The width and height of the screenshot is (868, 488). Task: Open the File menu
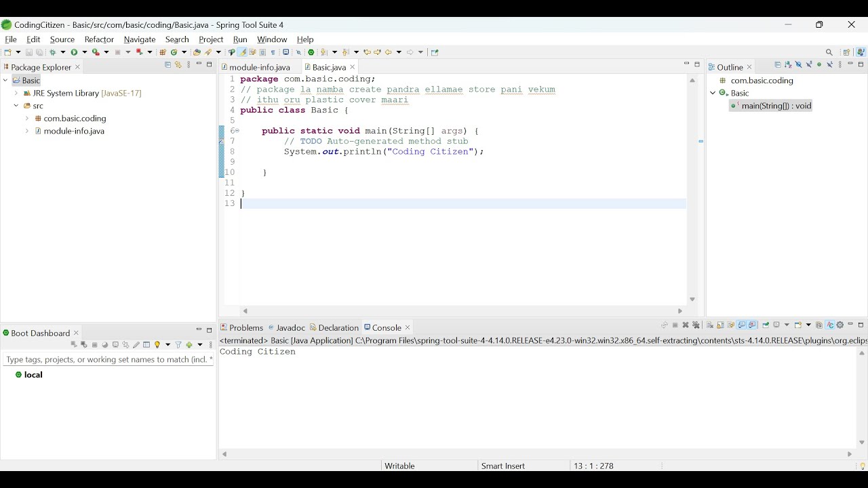pyautogui.click(x=11, y=39)
